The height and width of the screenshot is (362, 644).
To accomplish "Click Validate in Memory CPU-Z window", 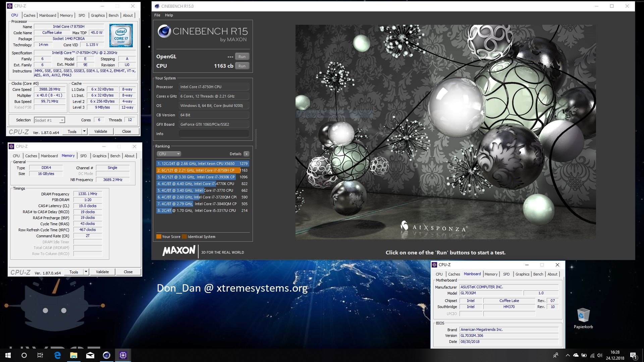I will point(102,272).
